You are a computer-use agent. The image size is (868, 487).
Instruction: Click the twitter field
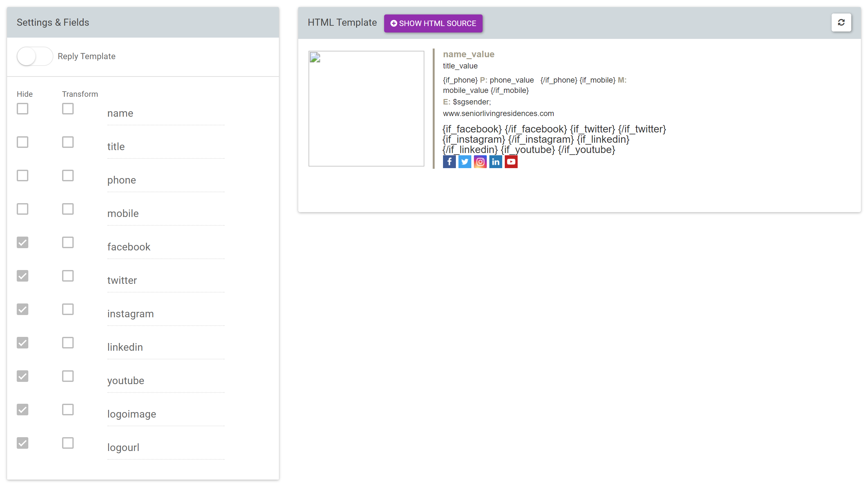pyautogui.click(x=166, y=281)
